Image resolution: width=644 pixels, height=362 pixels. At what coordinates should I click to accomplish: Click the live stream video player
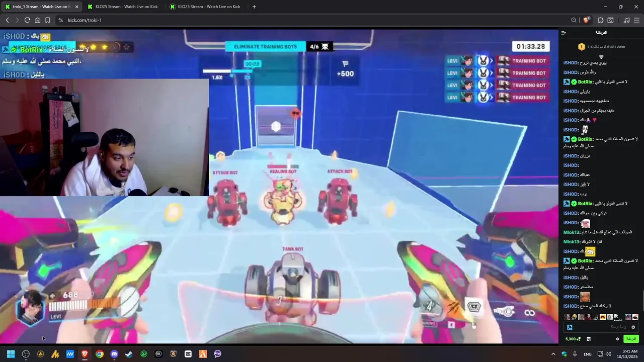[x=279, y=186]
